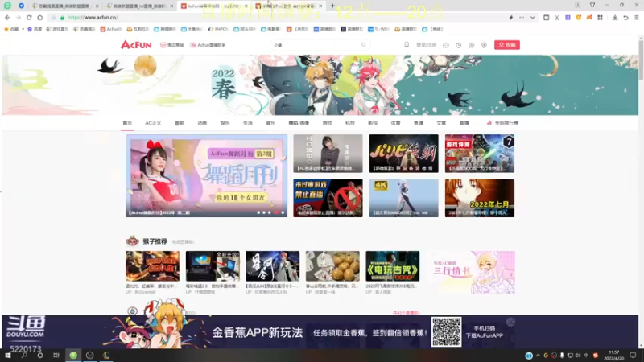Open the 生活 navigation tab

click(248, 123)
